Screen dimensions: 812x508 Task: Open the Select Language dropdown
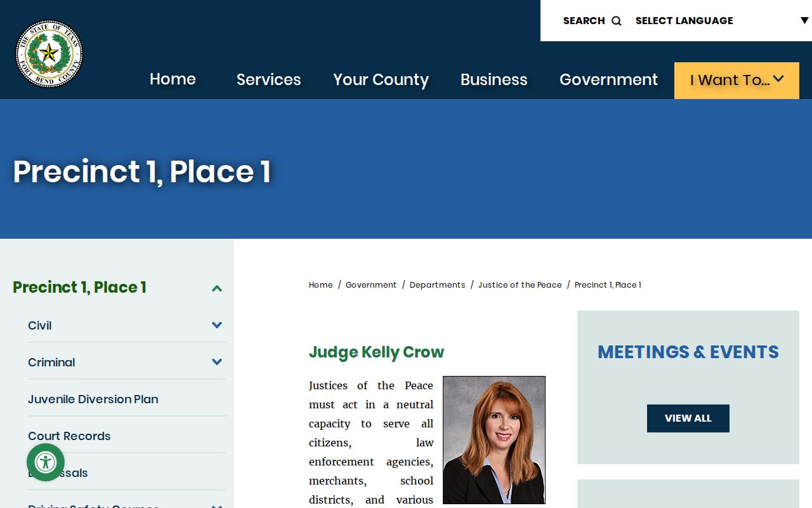pos(722,21)
